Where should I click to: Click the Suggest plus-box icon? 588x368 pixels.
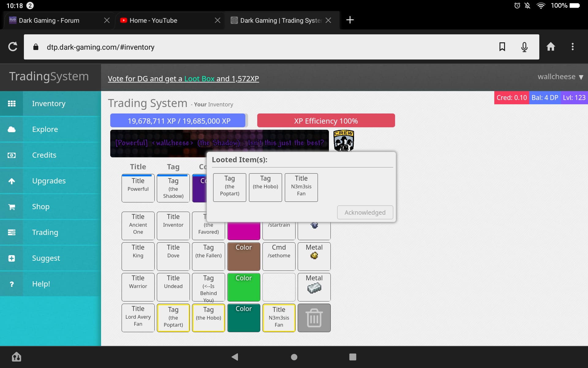12,258
